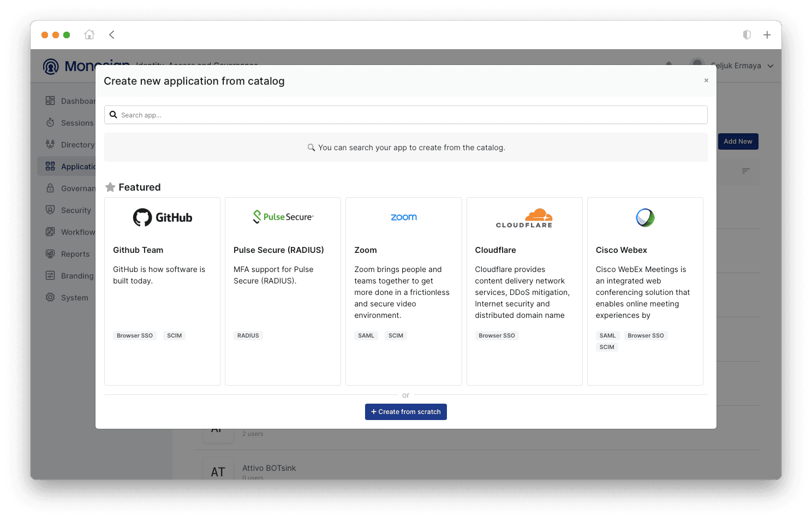Click the Zoom logo
812x520 pixels.
404,217
